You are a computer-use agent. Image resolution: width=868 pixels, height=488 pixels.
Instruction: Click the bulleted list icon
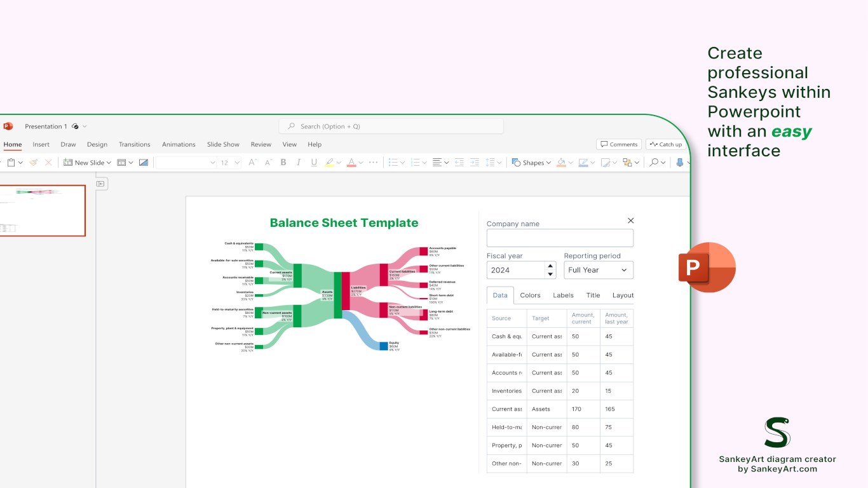click(x=393, y=163)
